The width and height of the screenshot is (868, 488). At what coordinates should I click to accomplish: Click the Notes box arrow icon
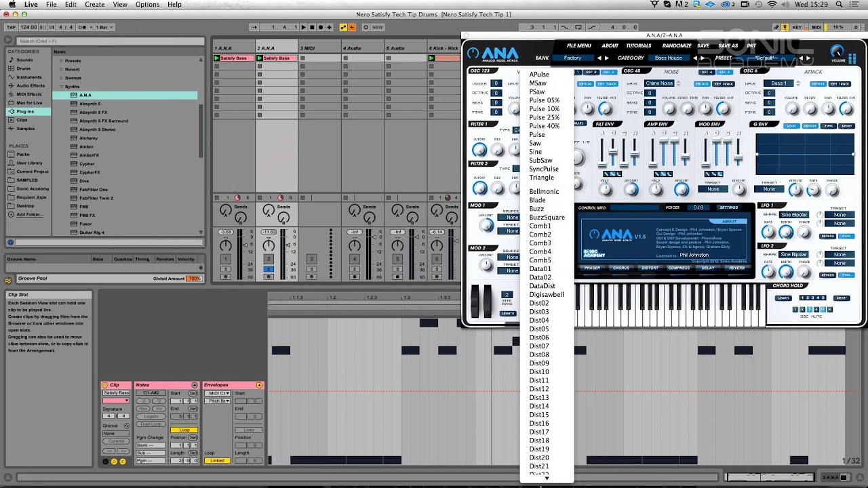(x=195, y=385)
